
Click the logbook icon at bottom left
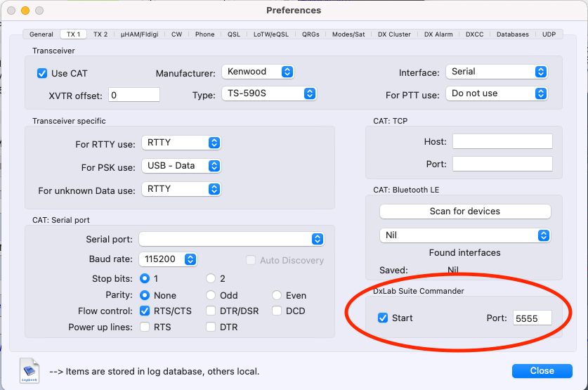(x=30, y=370)
